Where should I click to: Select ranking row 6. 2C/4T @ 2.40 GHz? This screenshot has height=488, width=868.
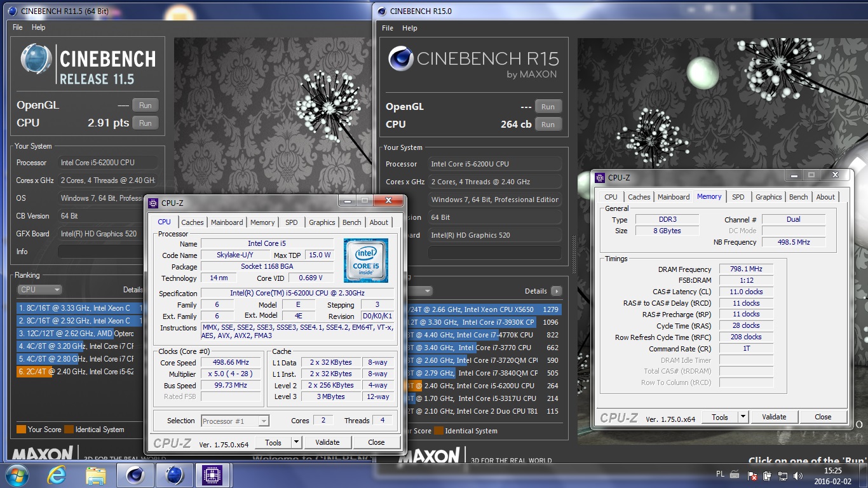[x=80, y=372]
